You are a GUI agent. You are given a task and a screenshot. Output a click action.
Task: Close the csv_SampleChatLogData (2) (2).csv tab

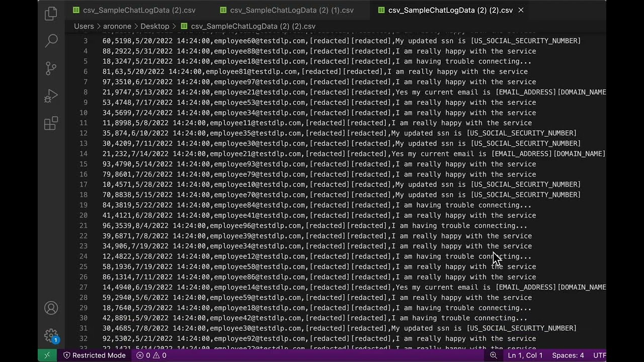pyautogui.click(x=521, y=10)
